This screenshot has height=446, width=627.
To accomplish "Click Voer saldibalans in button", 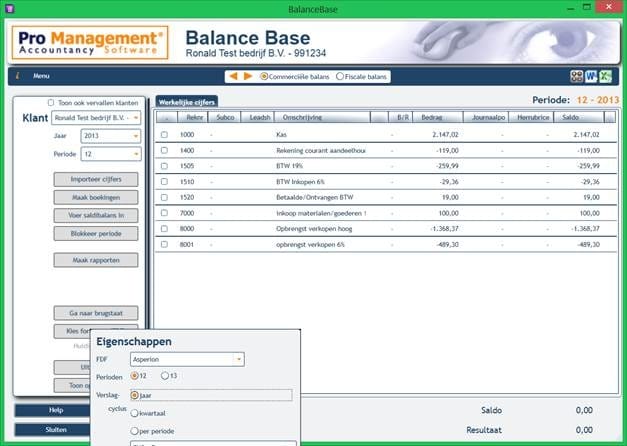I will coord(96,215).
